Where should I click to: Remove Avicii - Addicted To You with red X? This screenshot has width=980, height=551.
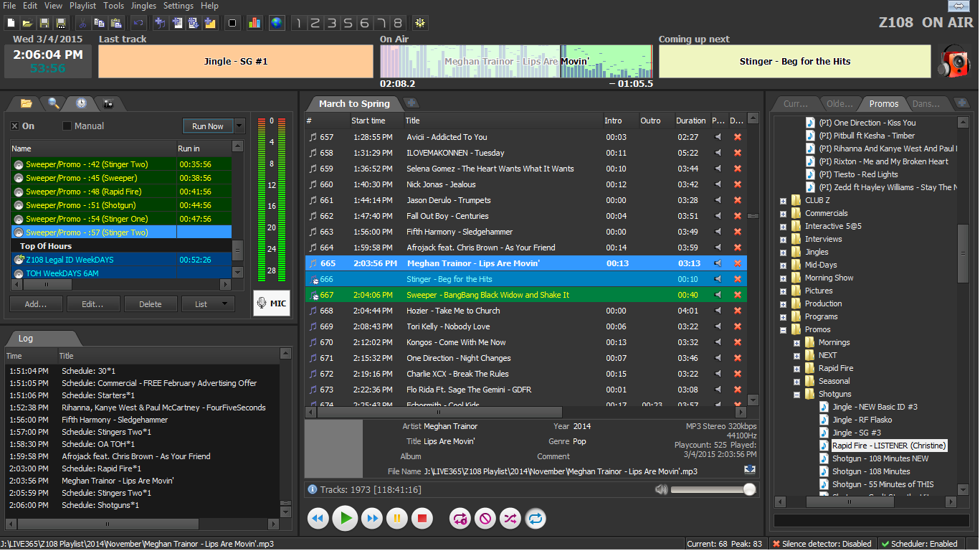pyautogui.click(x=738, y=137)
